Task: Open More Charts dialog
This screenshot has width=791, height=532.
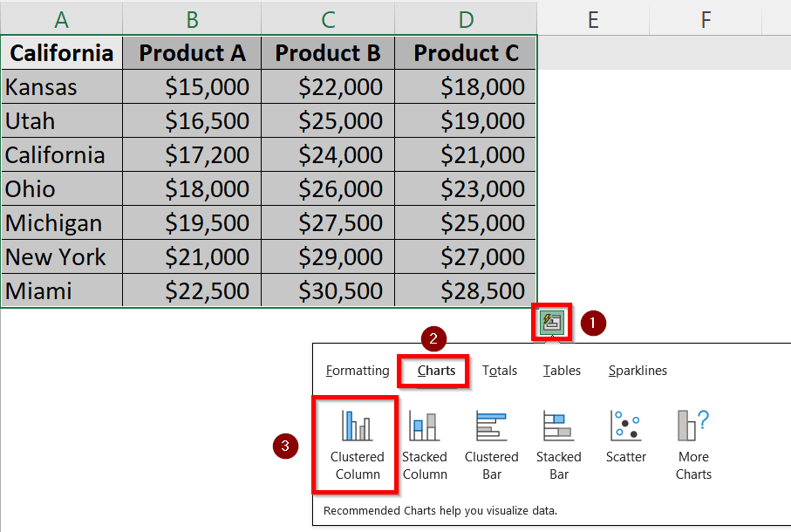Action: coord(693,446)
